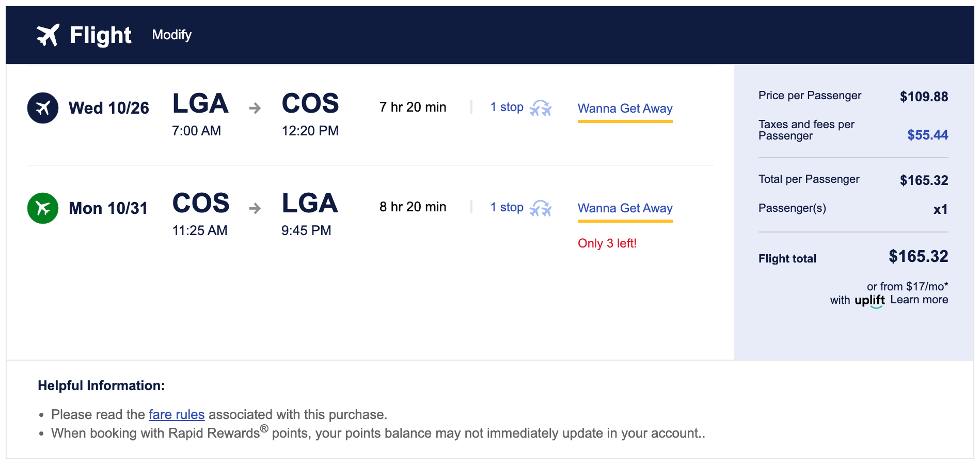
Task: Click the plane-change icon on the Wed 10/26 flight
Action: (x=541, y=108)
